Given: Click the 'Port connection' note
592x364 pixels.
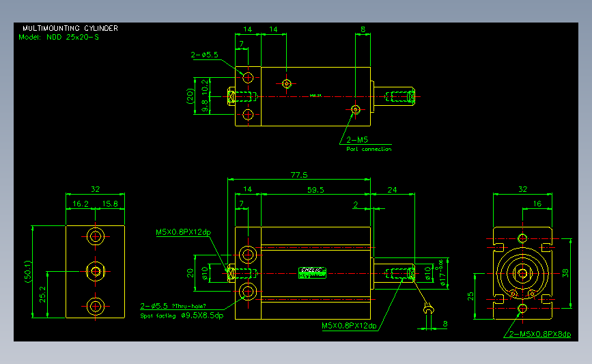Looking at the screenshot, I should (369, 149).
